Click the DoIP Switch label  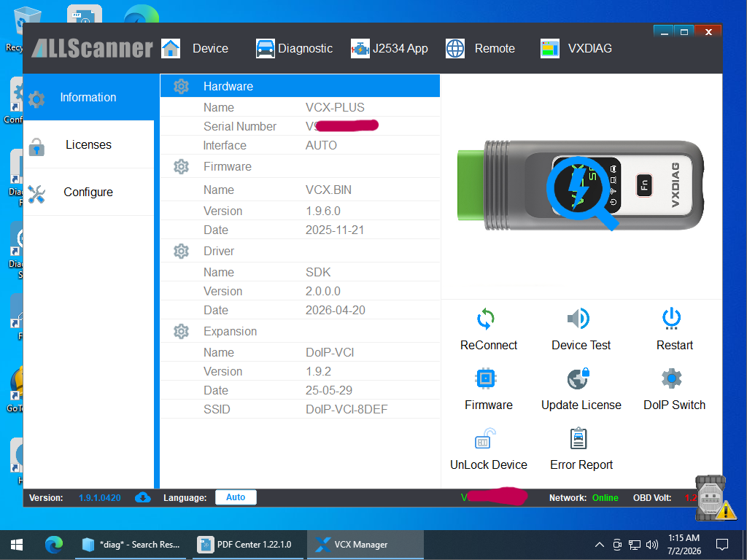[x=674, y=405]
